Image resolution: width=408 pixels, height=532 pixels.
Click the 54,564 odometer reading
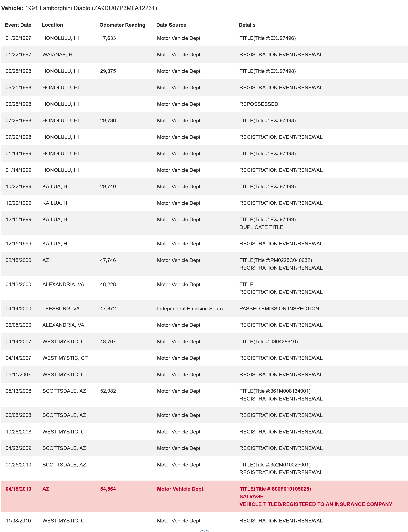pos(108,489)
